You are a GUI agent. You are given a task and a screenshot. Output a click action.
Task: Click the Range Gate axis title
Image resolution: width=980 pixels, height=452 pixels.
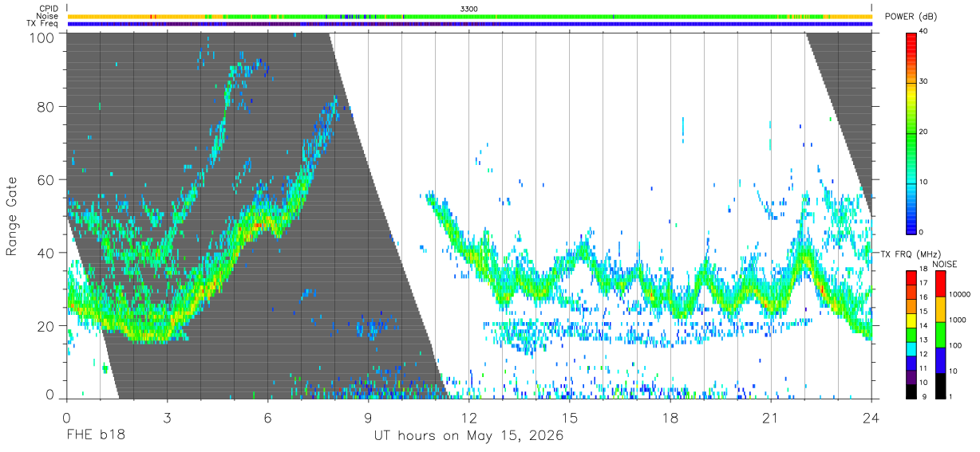coord(13,216)
